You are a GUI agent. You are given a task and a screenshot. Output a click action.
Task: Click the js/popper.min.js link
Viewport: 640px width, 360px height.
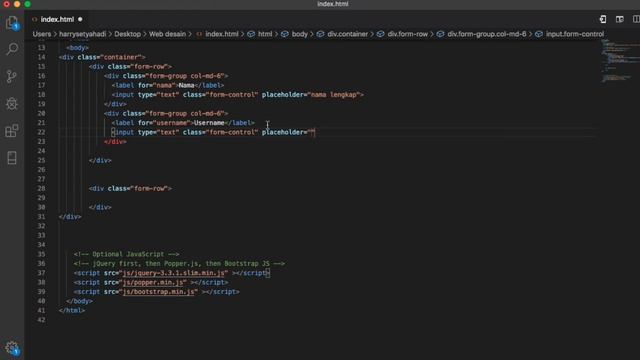coord(153,282)
